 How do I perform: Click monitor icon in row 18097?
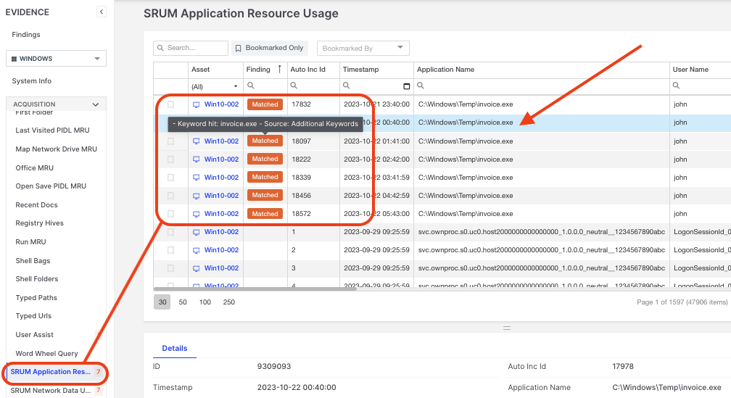(196, 141)
